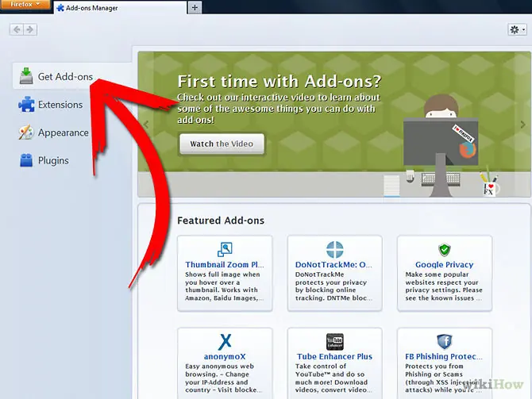
Task: Open the DoNotTrackMe add-on link
Action: coord(333,264)
